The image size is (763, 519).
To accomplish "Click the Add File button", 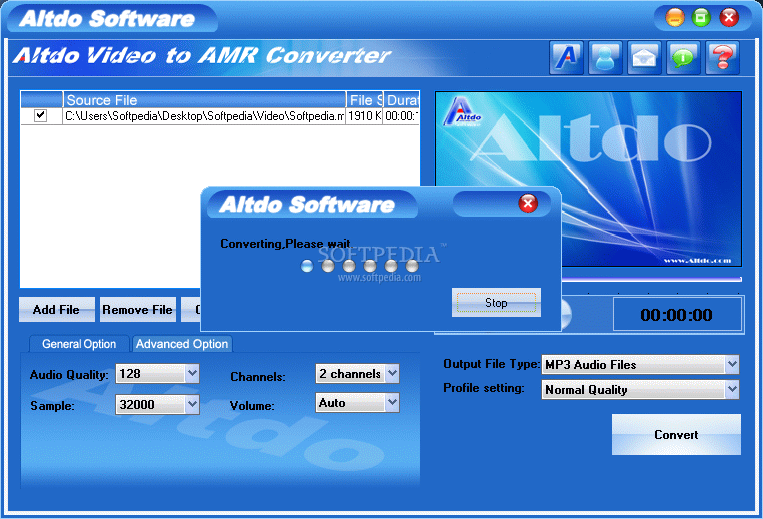I will click(x=56, y=309).
